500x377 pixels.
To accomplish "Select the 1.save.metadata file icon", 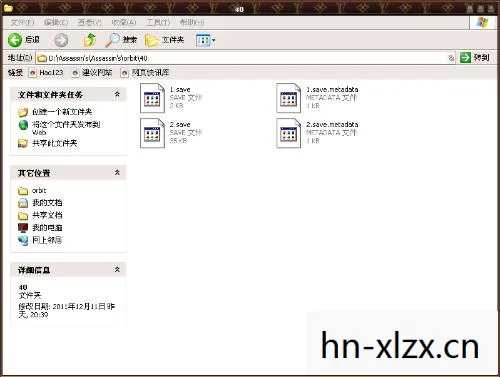I will pyautogui.click(x=289, y=98).
